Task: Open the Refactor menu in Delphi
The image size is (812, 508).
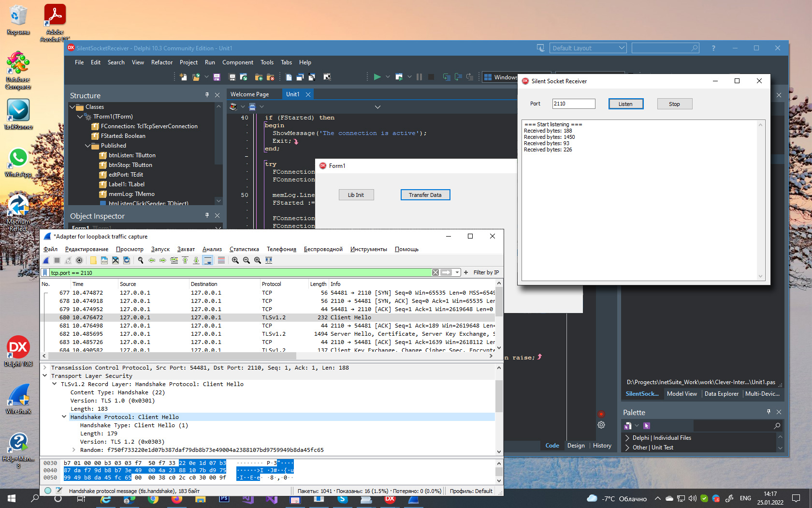Action: click(x=162, y=62)
